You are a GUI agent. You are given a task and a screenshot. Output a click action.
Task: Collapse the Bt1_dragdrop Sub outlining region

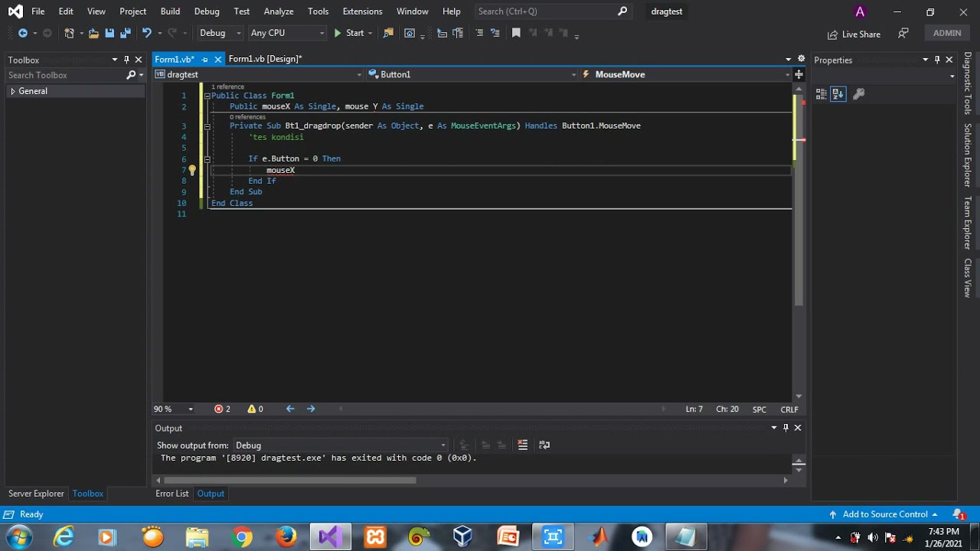tap(207, 126)
